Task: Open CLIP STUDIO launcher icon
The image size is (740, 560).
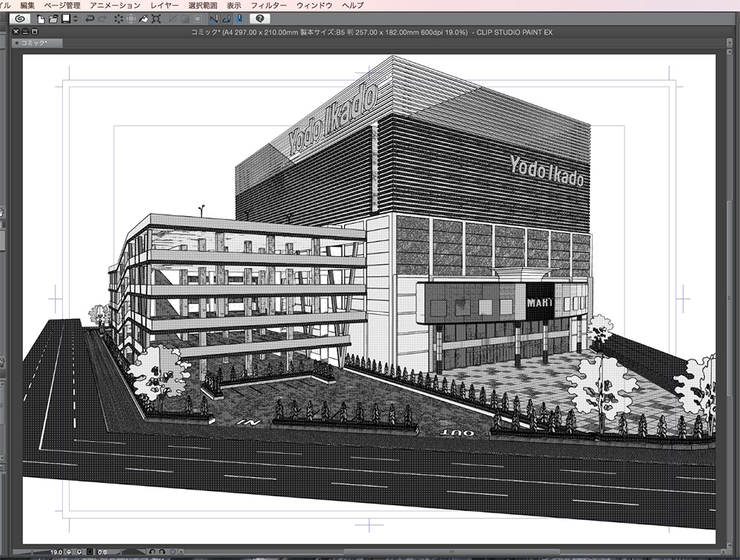Action: pos(20,18)
